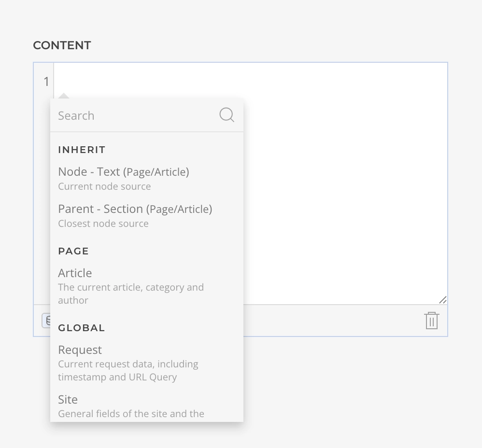Screen dimensions: 482x448
Task: Delete content with the trash icon
Action: pyautogui.click(x=431, y=321)
